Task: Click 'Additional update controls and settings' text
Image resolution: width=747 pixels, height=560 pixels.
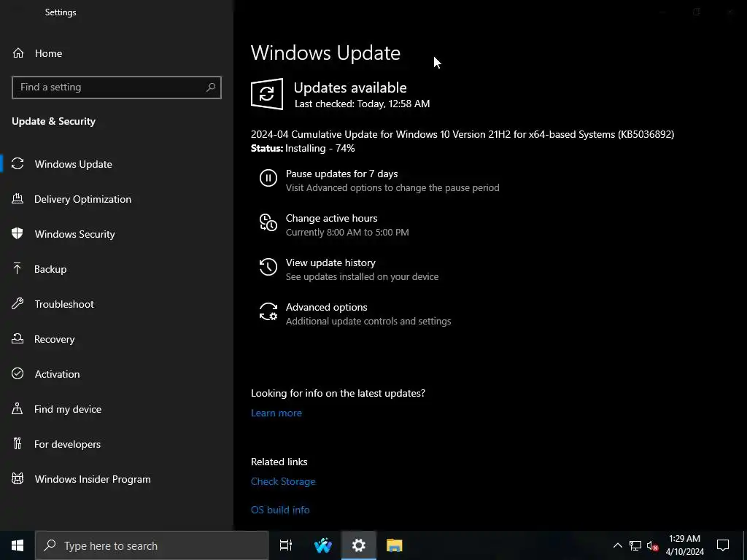Action: 368,321
